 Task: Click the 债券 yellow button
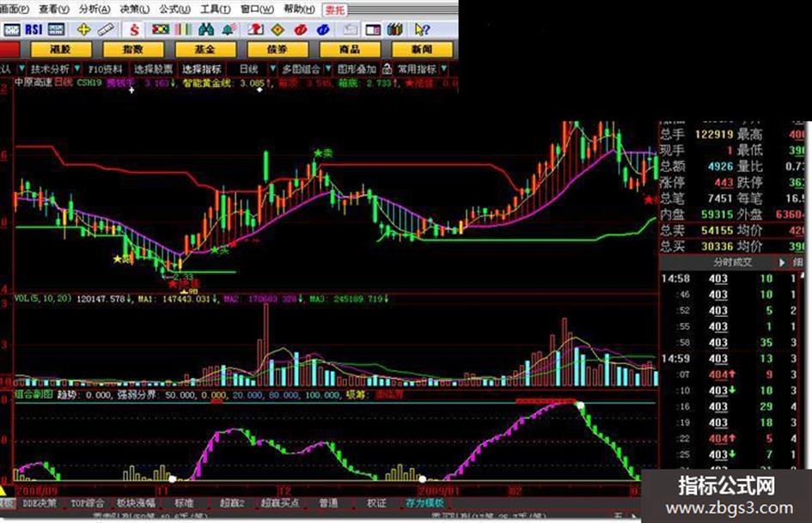coord(278,49)
